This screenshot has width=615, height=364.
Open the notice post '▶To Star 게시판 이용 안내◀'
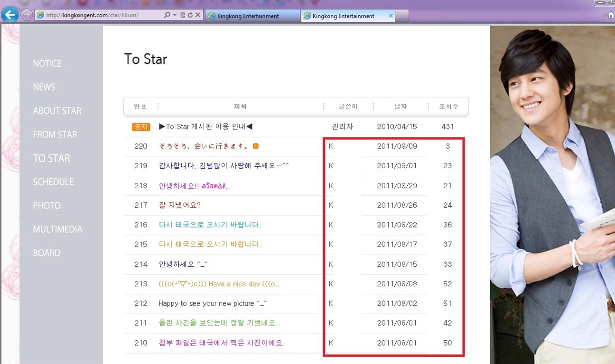click(206, 127)
